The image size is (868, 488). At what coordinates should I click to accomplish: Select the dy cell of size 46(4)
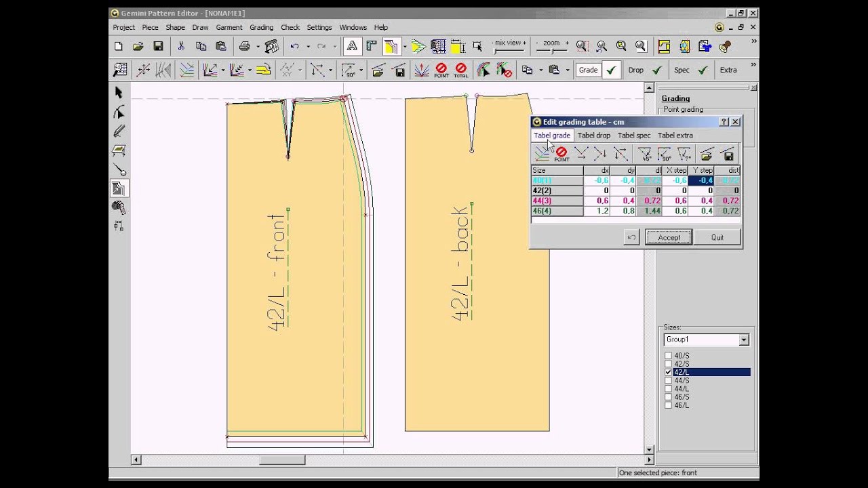click(x=623, y=211)
